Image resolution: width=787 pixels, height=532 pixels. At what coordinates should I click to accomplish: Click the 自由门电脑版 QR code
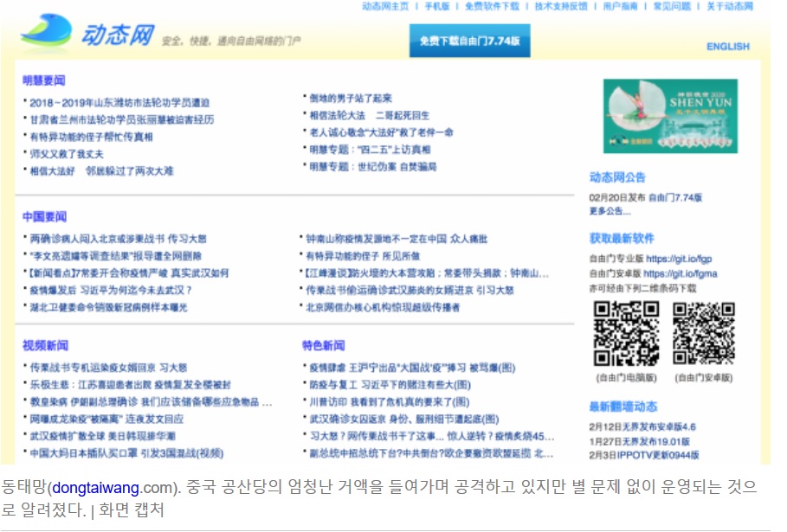626,333
